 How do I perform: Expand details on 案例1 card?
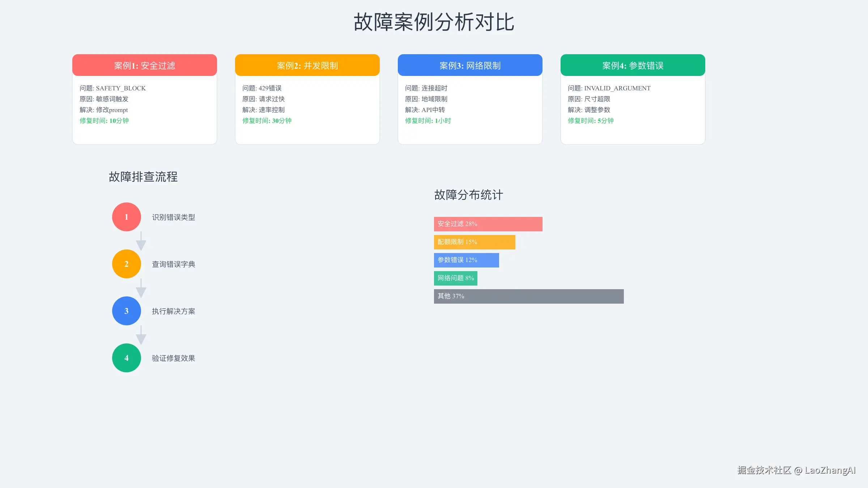144,105
